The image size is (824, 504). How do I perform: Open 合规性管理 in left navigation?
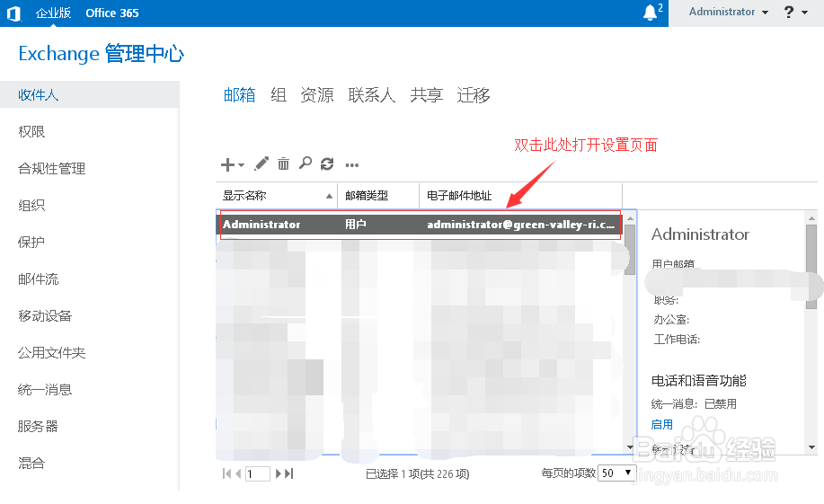click(51, 168)
